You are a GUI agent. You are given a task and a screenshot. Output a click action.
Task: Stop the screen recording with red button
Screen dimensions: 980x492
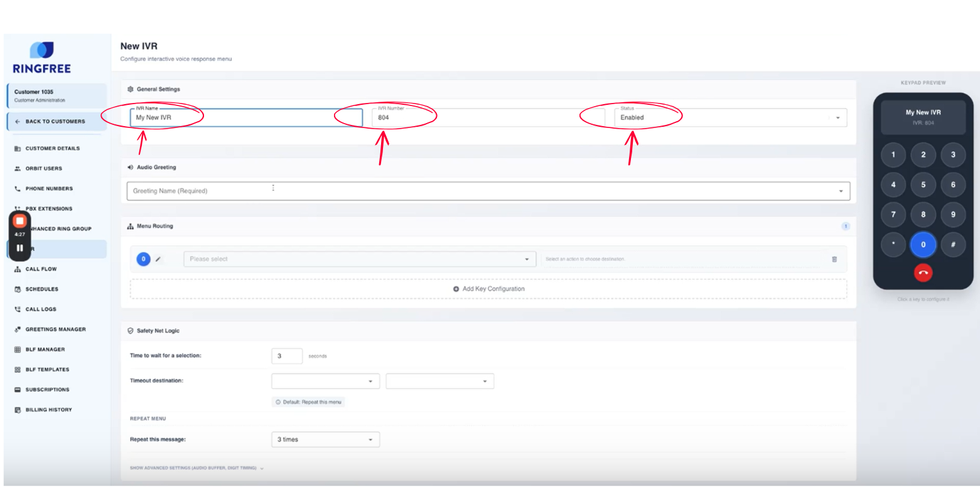(x=19, y=221)
